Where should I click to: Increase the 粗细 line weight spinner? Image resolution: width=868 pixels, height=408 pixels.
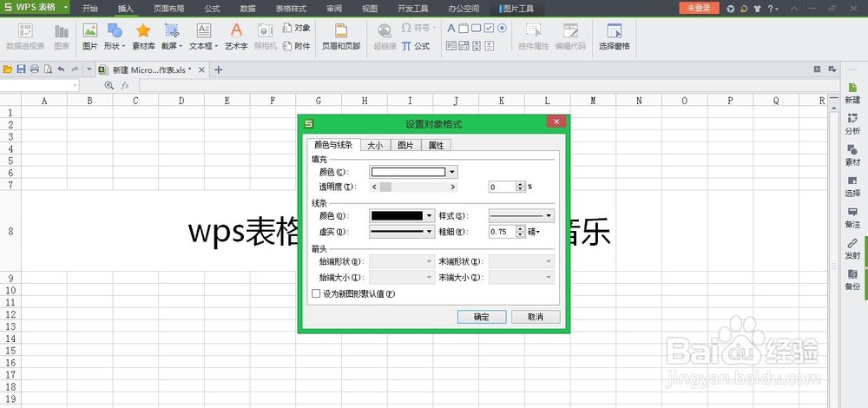pos(520,229)
